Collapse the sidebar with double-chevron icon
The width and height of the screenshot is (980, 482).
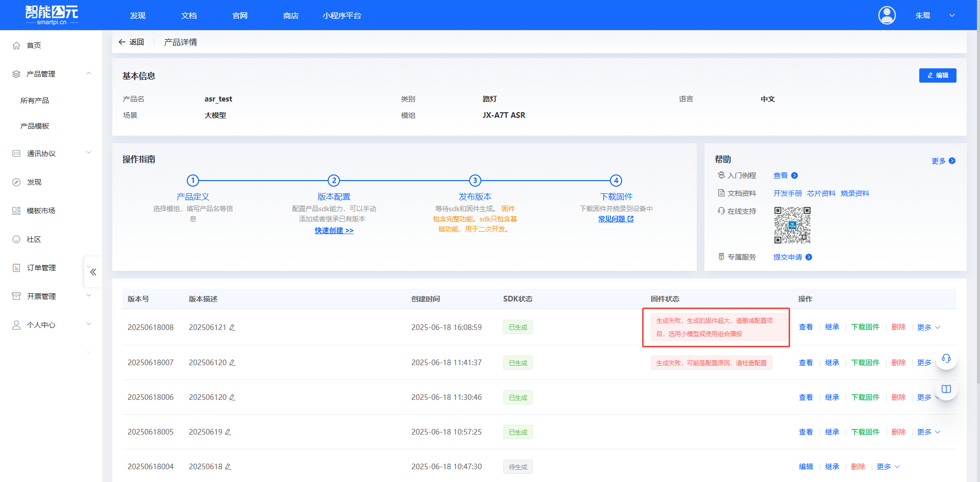tap(93, 272)
